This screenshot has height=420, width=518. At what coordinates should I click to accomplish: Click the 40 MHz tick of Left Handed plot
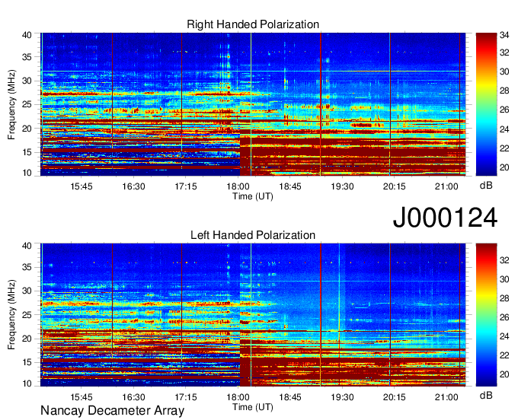click(x=27, y=246)
